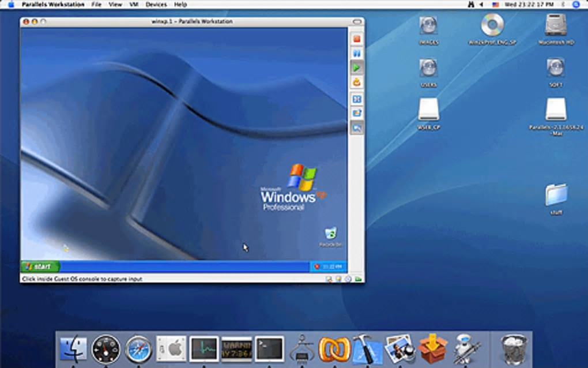The height and width of the screenshot is (368, 588).
Task: Open Dashboard from the Dock
Action: 106,349
